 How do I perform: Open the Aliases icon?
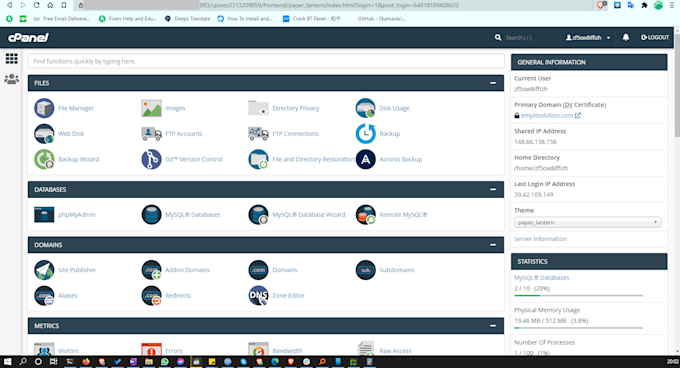[x=44, y=296]
